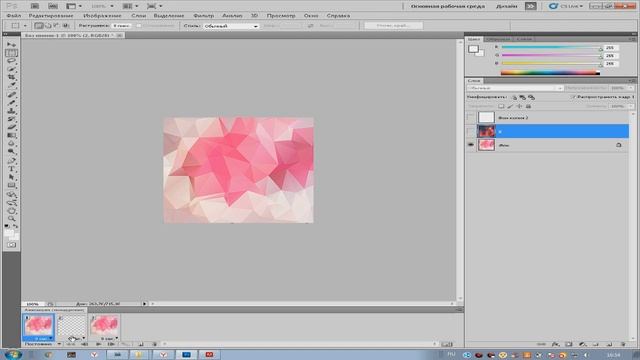Go to the first animation frame
The width and height of the screenshot is (640, 360).
point(71,344)
